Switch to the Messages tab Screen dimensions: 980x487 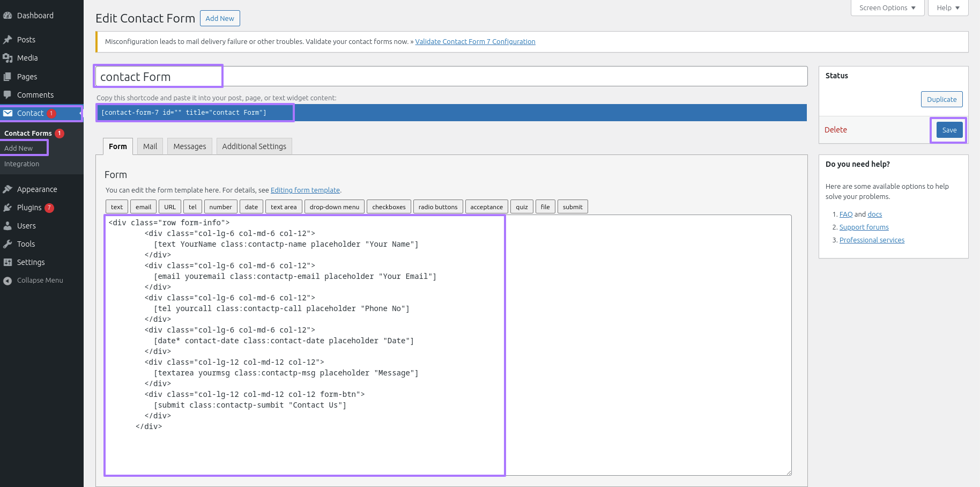[x=190, y=146]
